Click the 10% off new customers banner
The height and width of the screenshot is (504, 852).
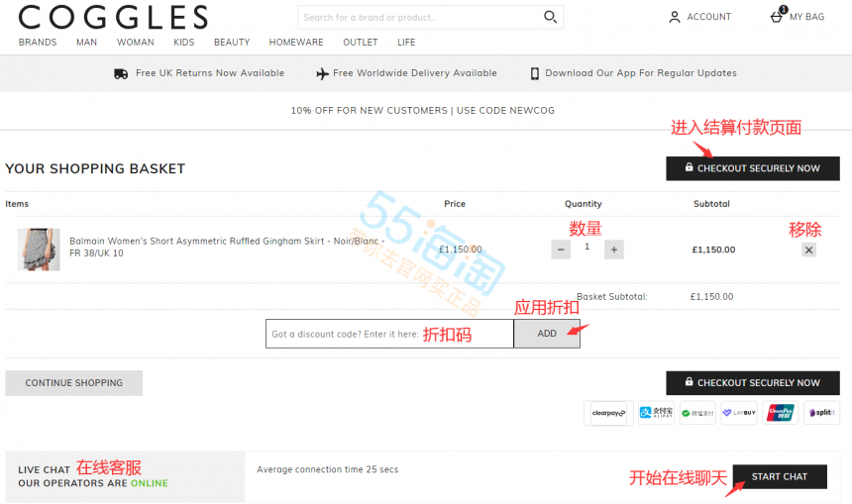[x=423, y=110]
